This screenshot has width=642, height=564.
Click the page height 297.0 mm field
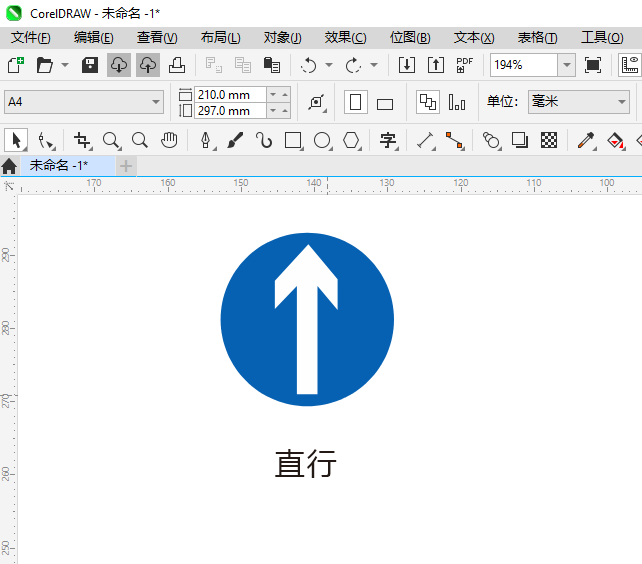click(x=230, y=111)
